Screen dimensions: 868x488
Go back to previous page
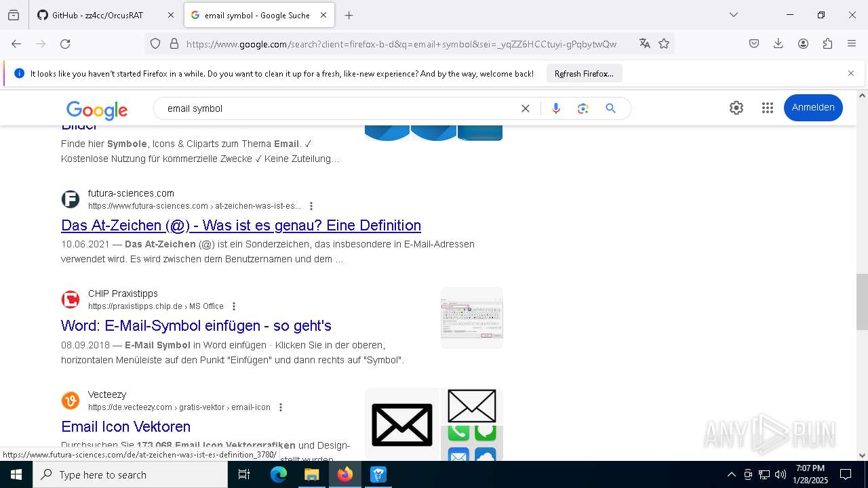16,43
